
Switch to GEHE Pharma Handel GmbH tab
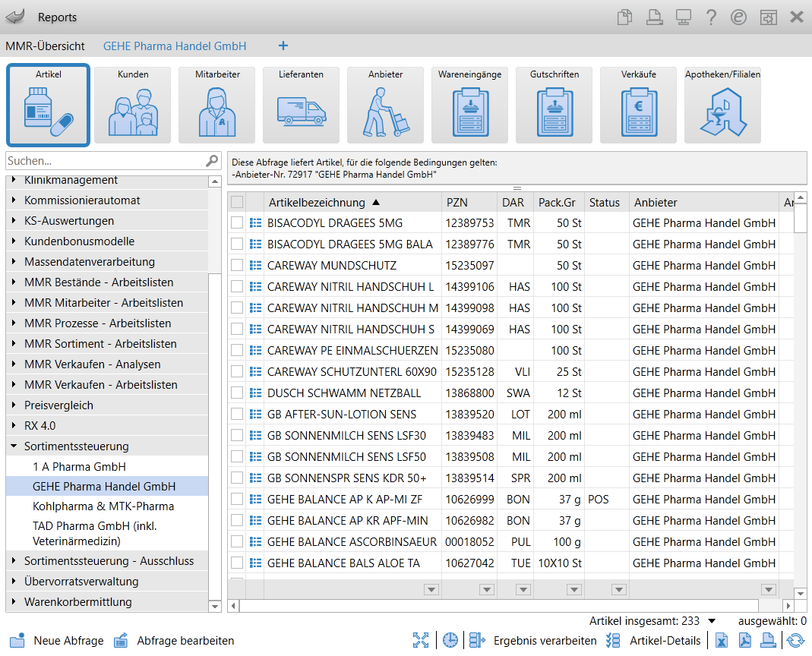tap(175, 46)
